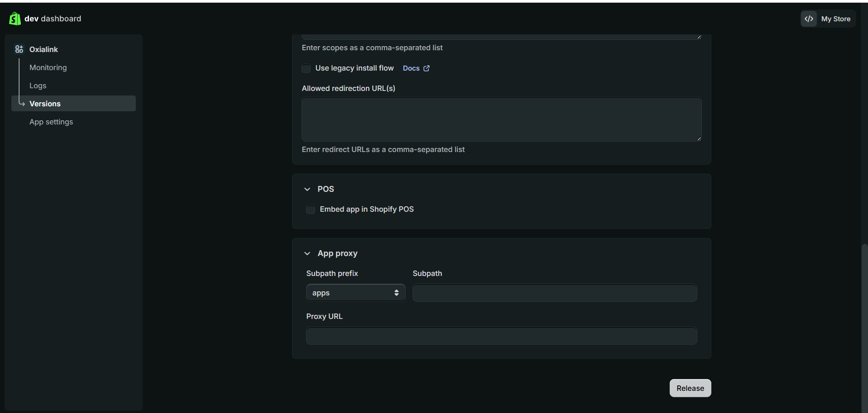Viewport: 868px width, 413px height.
Task: Click the 'Subpath prefix' label
Action: [332, 273]
